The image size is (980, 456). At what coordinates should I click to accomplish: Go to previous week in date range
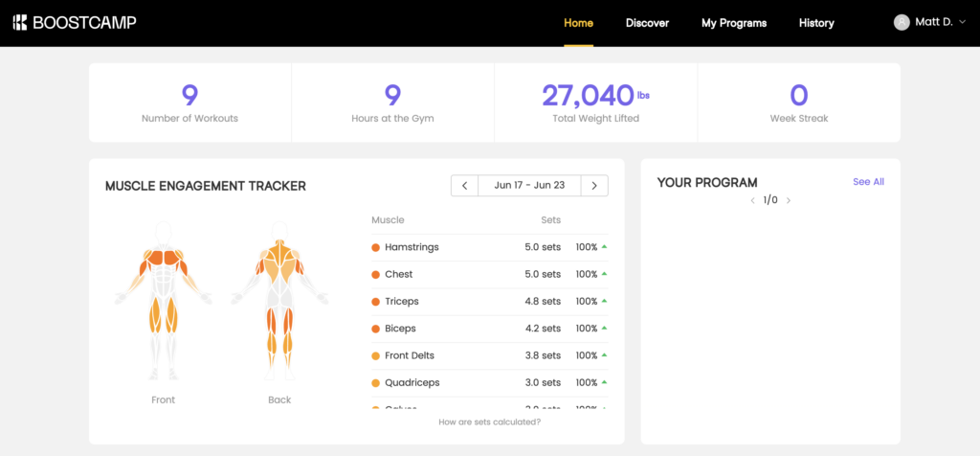tap(464, 186)
